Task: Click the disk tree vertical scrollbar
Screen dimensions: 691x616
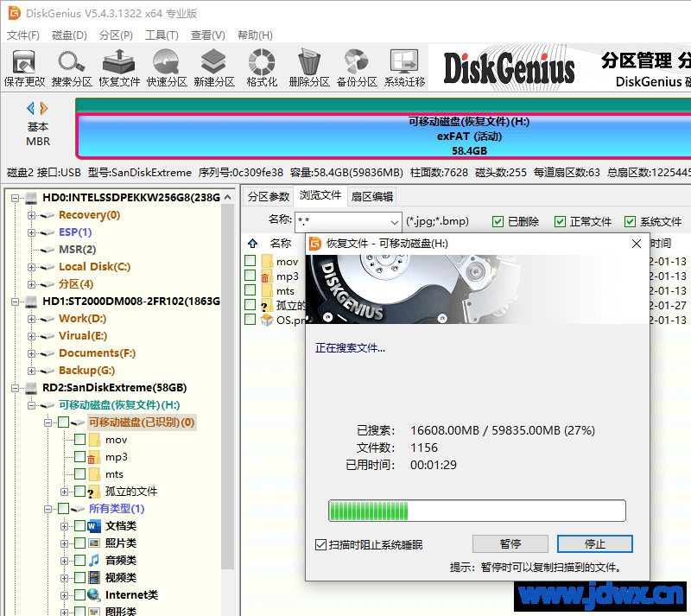Action: (227, 387)
